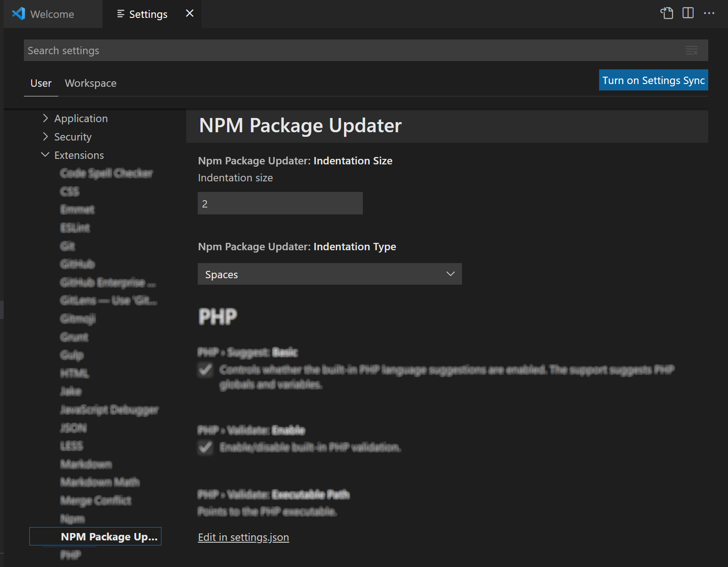Select Git in extensions list
This screenshot has height=567, width=728.
tap(67, 246)
